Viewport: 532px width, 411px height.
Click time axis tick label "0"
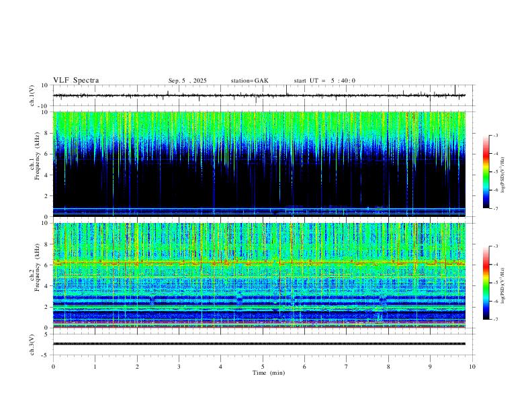coord(53,367)
